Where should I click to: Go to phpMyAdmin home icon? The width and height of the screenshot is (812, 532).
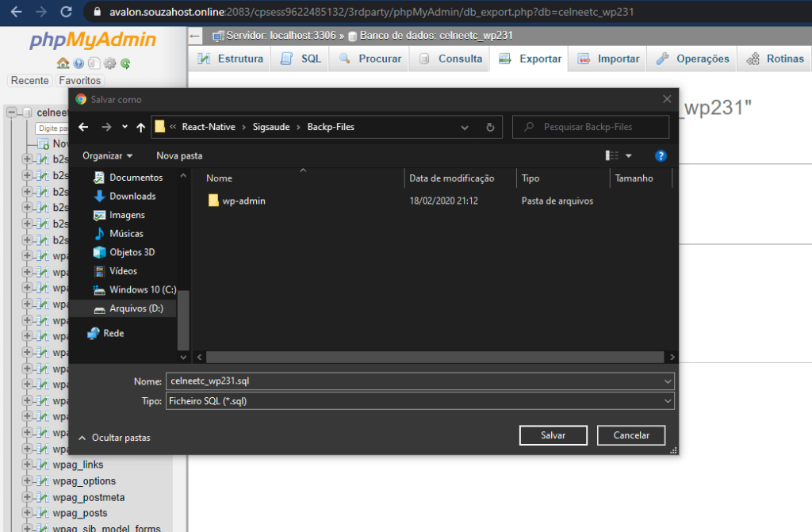click(x=63, y=63)
